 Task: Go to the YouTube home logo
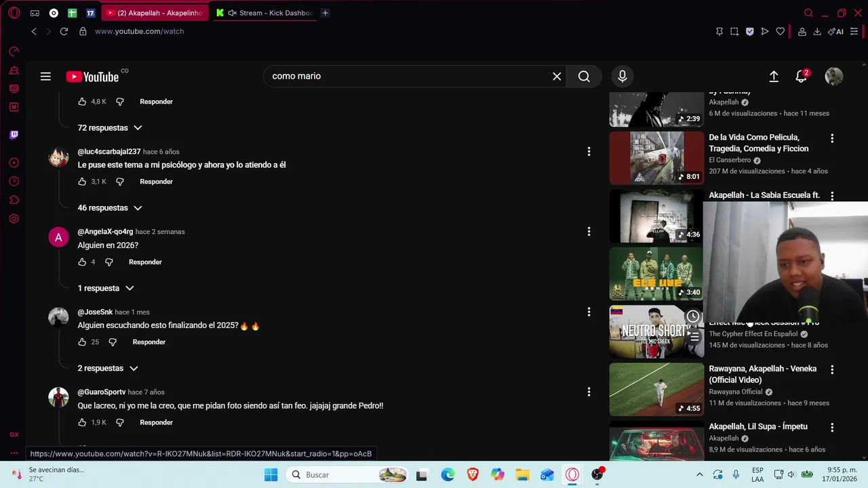tap(92, 77)
